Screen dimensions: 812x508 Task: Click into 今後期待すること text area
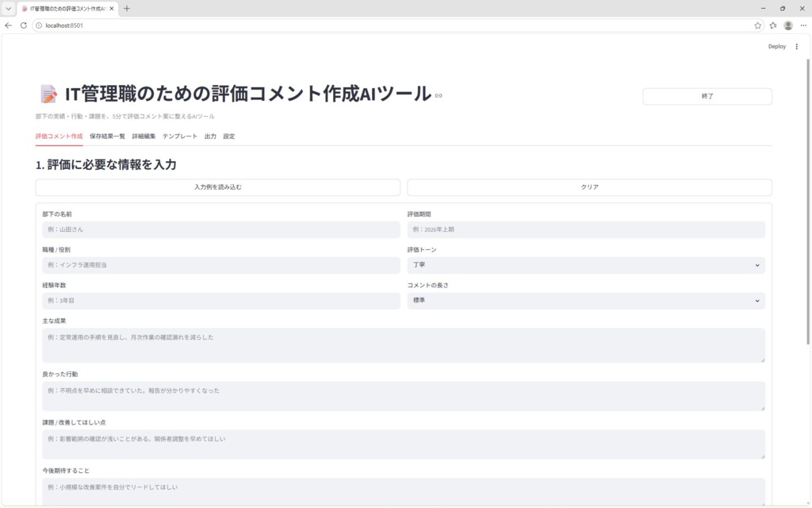pos(404,491)
